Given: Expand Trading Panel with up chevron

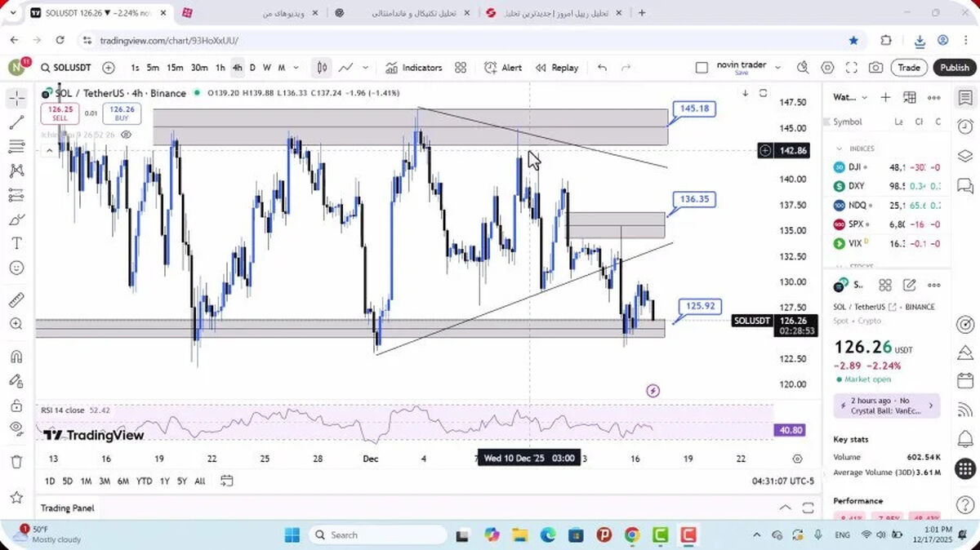Looking at the screenshot, I should tap(786, 508).
